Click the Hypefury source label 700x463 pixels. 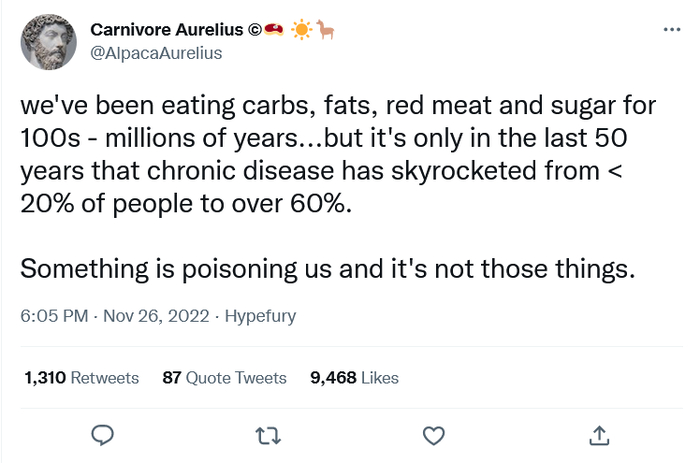(260, 316)
